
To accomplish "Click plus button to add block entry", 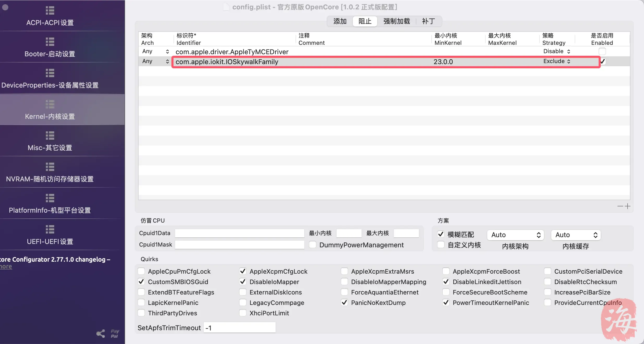I will click(x=628, y=206).
